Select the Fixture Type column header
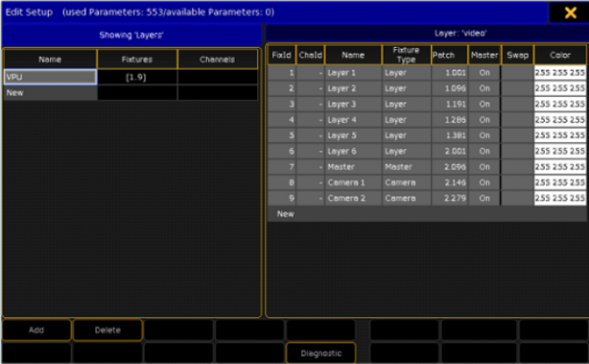589x364 pixels. coord(406,55)
